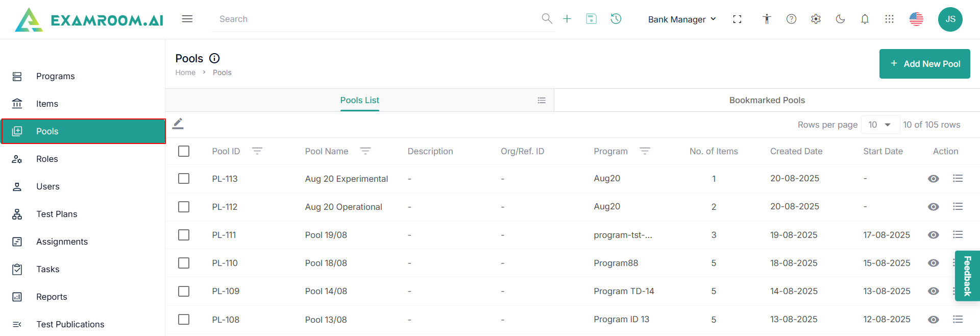This screenshot has width=980, height=336.
Task: View pool PL-112 via eye icon
Action: pos(933,207)
